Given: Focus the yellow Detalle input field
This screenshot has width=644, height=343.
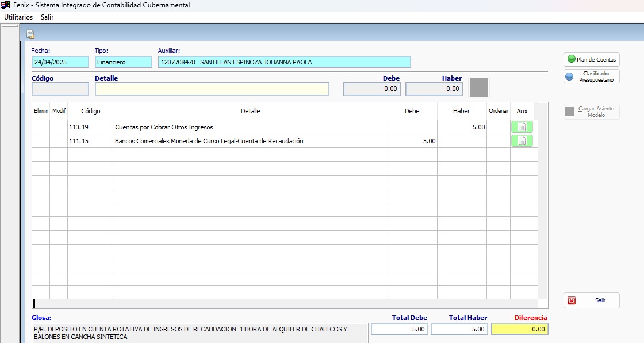Looking at the screenshot, I should pos(212,89).
